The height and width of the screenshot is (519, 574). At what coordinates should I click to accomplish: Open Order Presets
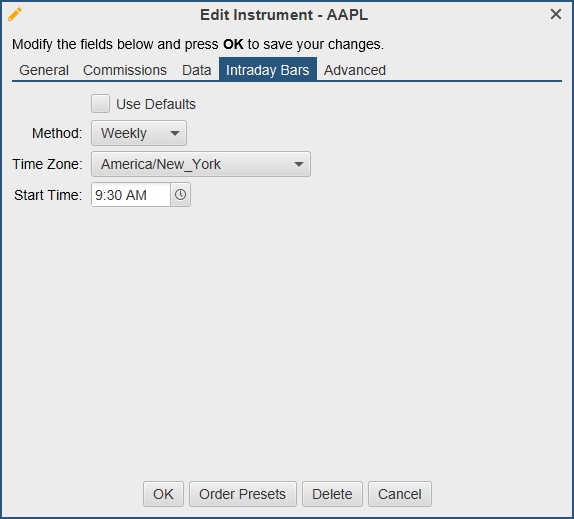click(x=243, y=494)
